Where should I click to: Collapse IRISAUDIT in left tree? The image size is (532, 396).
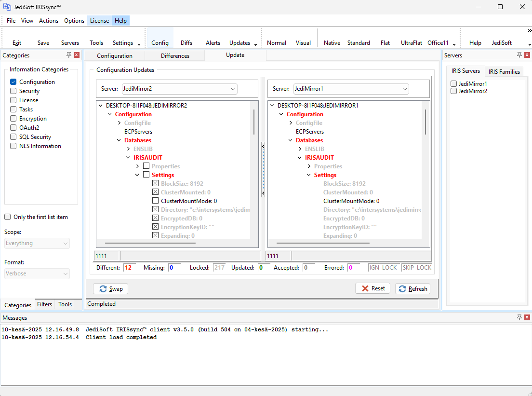tap(128, 158)
